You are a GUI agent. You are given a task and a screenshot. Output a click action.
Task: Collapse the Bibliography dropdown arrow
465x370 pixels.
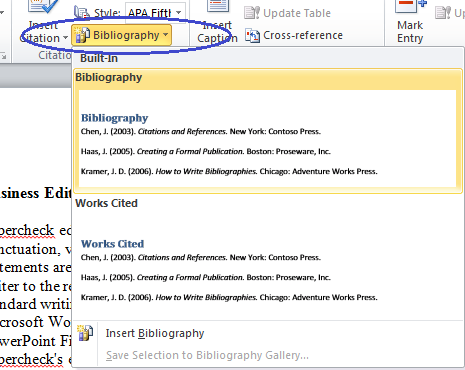(x=166, y=35)
